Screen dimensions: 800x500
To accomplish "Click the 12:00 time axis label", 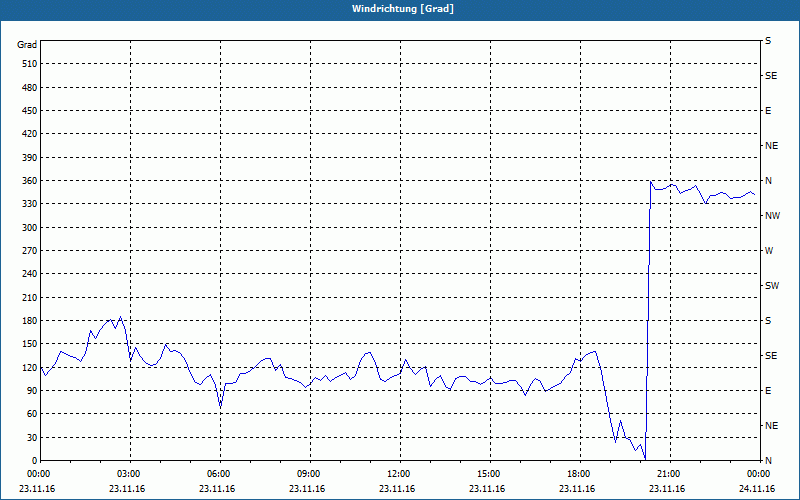I will click(x=400, y=474).
